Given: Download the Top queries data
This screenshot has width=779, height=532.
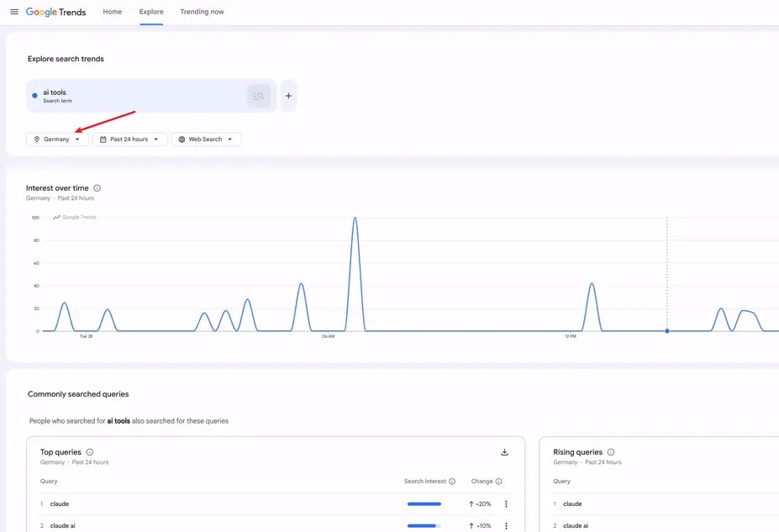Looking at the screenshot, I should click(504, 452).
